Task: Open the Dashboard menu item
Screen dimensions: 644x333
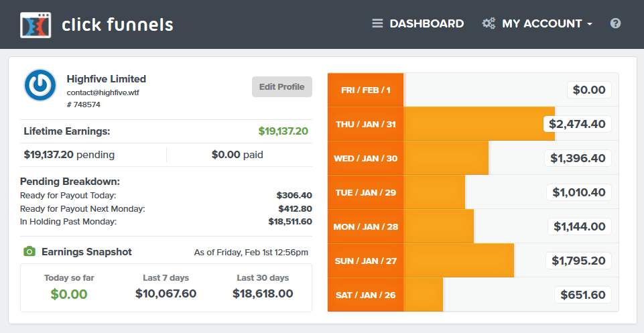Action: (x=426, y=23)
